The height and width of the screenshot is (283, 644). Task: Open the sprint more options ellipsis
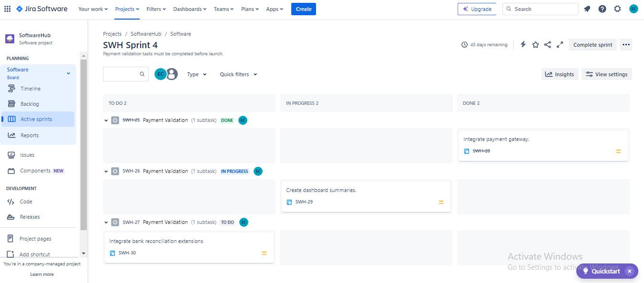click(x=626, y=45)
